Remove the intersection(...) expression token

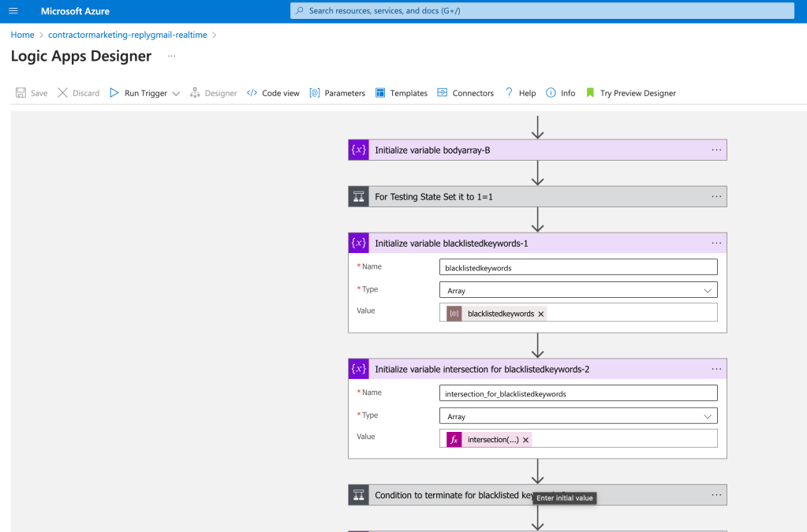[x=525, y=440]
